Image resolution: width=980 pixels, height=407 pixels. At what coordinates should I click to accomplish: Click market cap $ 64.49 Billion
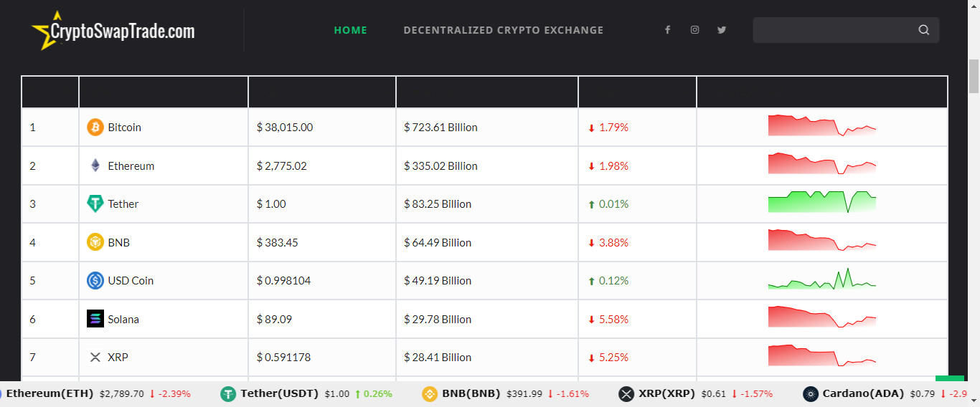click(x=438, y=242)
